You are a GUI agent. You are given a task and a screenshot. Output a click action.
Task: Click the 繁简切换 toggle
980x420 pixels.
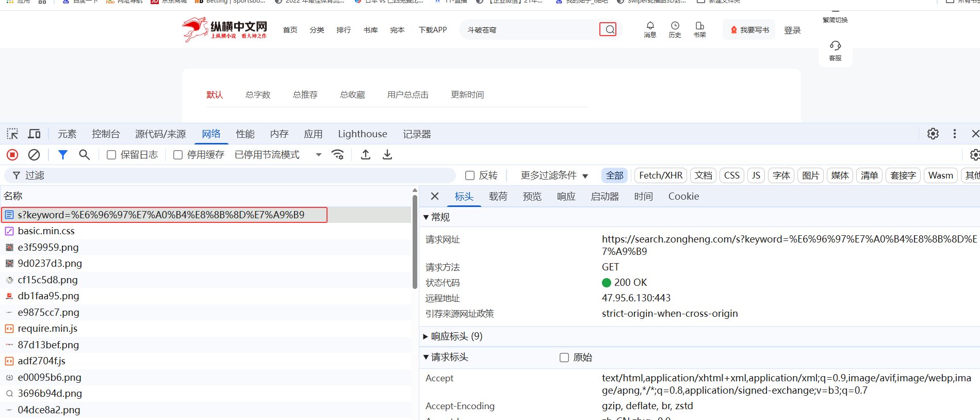coord(835,20)
